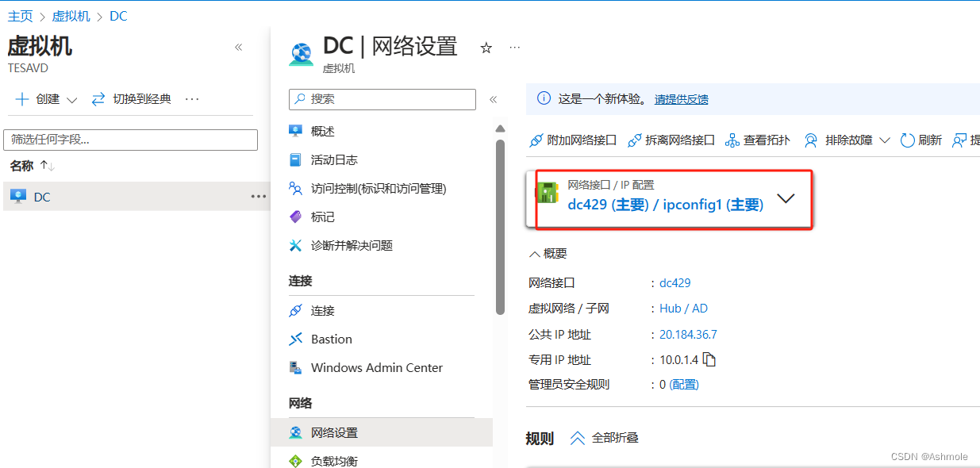Click the Windows Admin Center icon
980x468 pixels.
click(x=296, y=367)
